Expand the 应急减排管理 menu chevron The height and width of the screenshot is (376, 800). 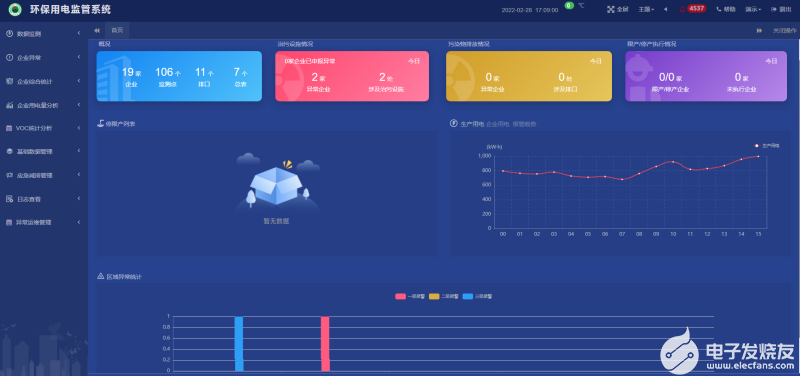coord(79,175)
